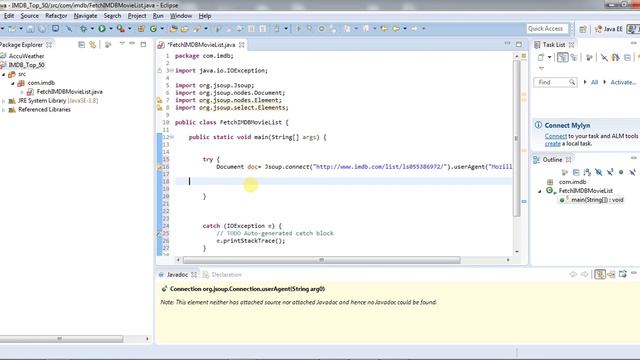Open the Refactor menu
The image size is (640, 360).
click(56, 16)
